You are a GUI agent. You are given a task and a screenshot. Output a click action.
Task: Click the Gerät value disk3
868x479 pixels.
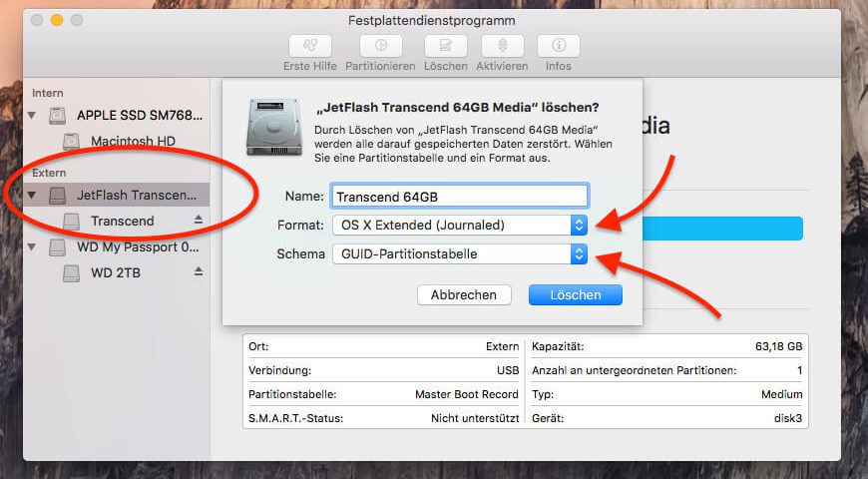tap(788, 418)
